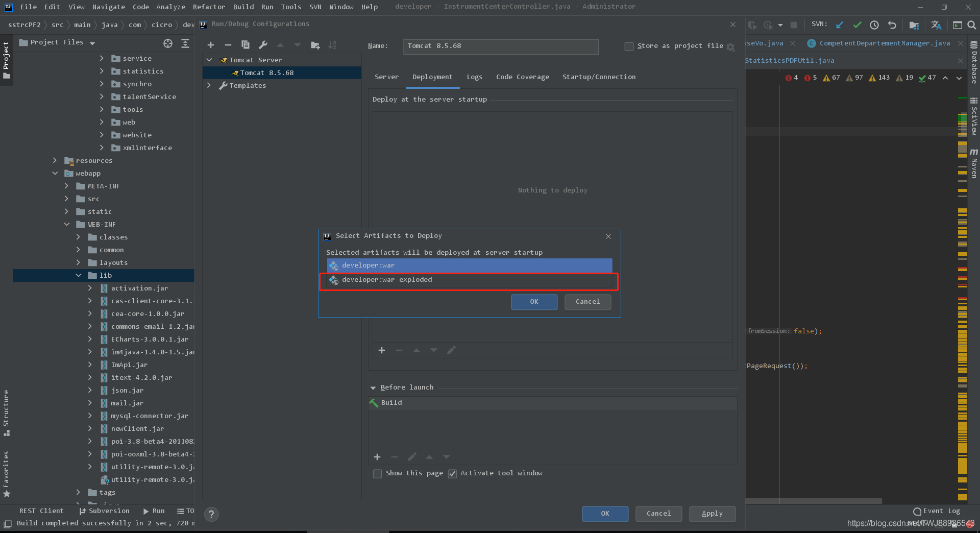The image size is (980, 533).
Task: Expand talentService folder in project tree
Action: [x=102, y=96]
